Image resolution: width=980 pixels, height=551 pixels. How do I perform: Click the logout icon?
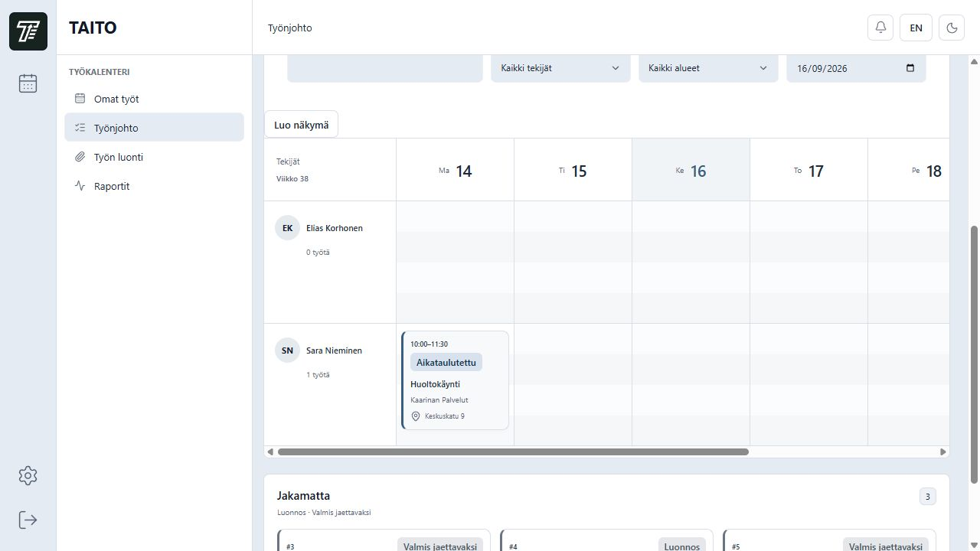click(28, 520)
